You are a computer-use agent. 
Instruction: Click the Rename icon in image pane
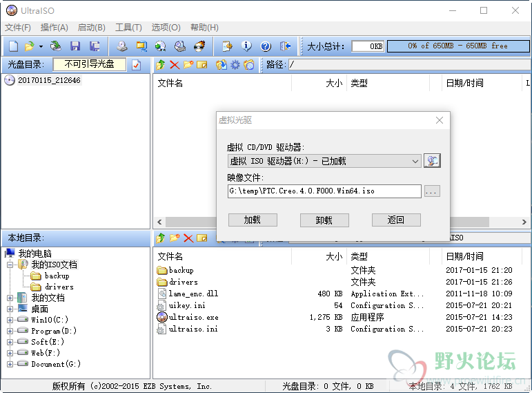(202, 64)
